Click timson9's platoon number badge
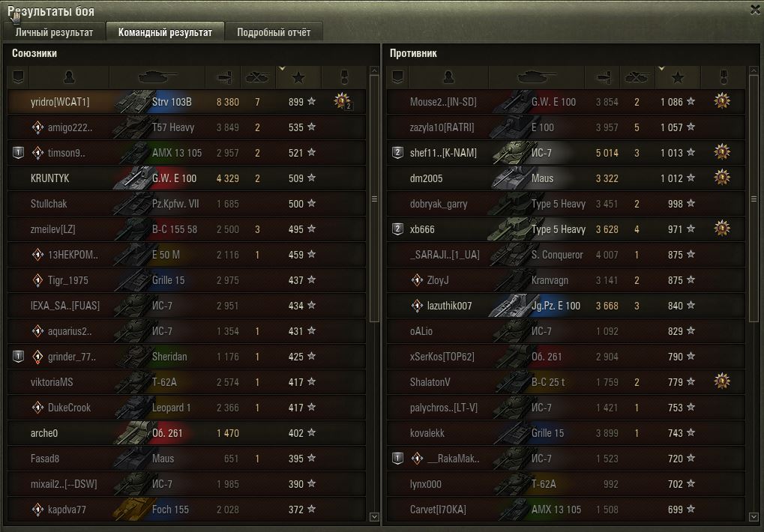Screen dimensions: 764x532 pyautogui.click(x=18, y=153)
